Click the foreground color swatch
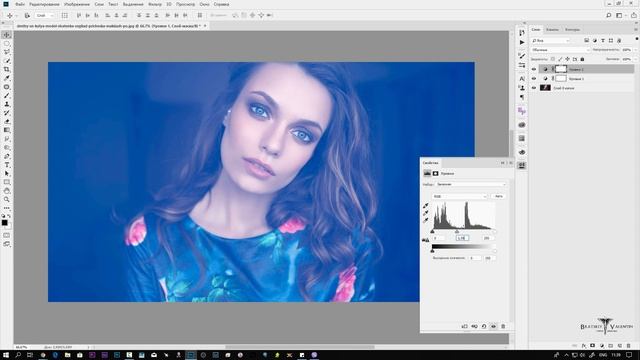Screen dimensions: 640x360 (4, 222)
